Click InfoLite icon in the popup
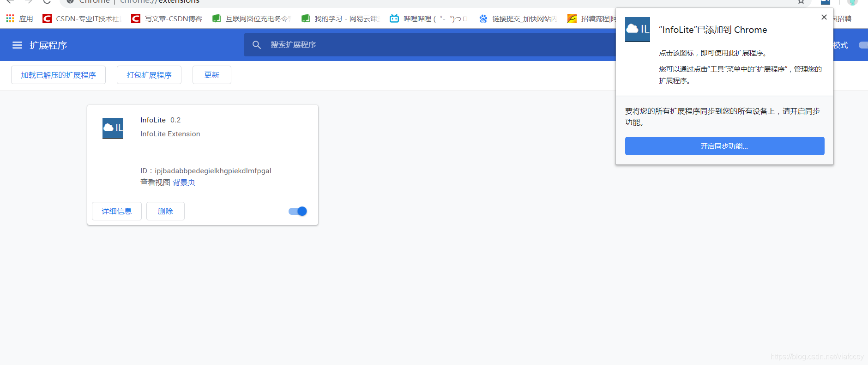The height and width of the screenshot is (365, 868). [638, 30]
